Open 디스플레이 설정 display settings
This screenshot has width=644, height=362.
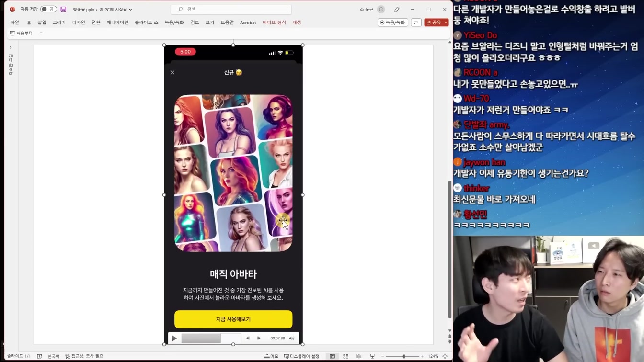pyautogui.click(x=302, y=356)
